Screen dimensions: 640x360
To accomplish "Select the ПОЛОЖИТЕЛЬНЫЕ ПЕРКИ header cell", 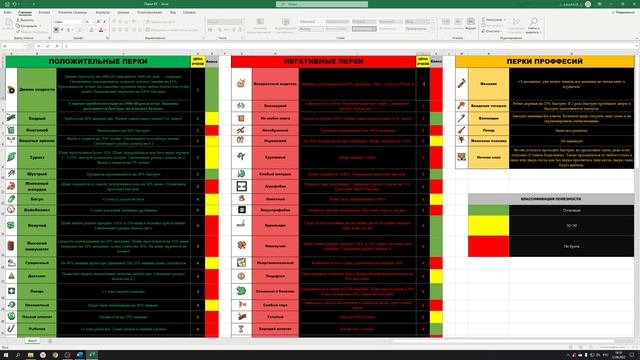I will coord(98,61).
